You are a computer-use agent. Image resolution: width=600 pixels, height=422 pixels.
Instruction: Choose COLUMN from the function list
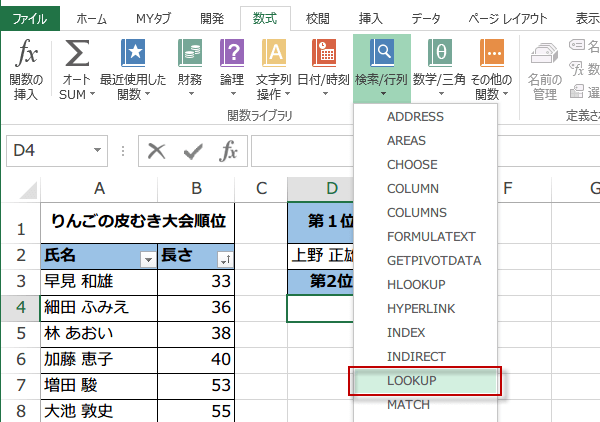click(x=426, y=189)
